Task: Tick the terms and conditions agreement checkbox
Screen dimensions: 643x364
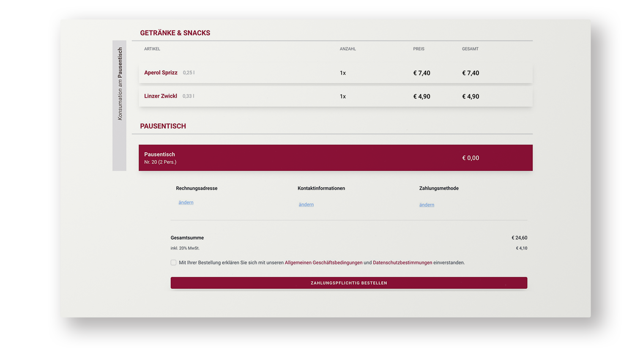Action: tap(173, 263)
